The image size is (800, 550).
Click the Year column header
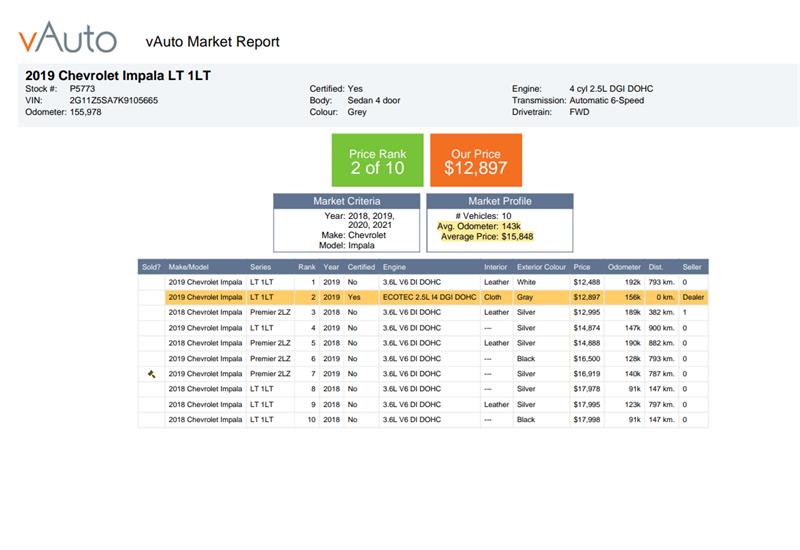(x=331, y=267)
